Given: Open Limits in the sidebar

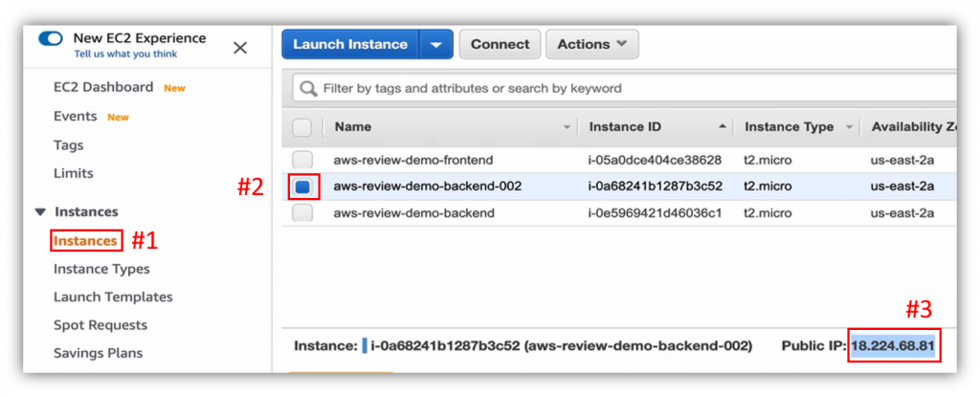Looking at the screenshot, I should tap(73, 174).
